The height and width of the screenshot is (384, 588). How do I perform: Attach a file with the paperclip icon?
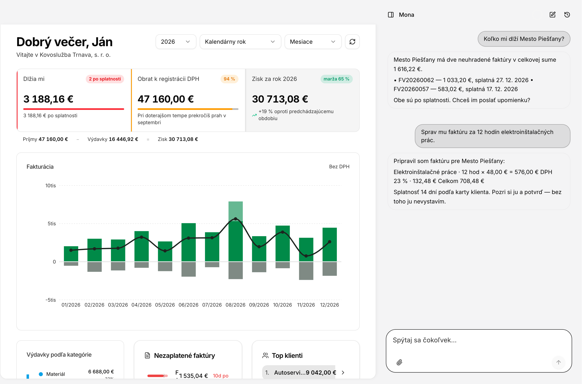(x=399, y=363)
